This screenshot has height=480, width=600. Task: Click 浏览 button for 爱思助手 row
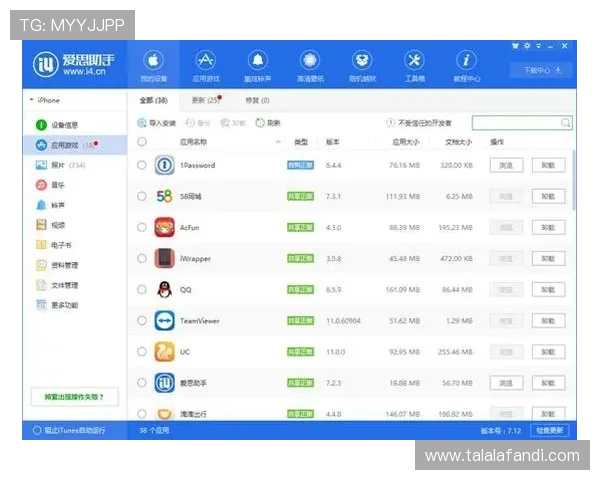click(x=506, y=383)
